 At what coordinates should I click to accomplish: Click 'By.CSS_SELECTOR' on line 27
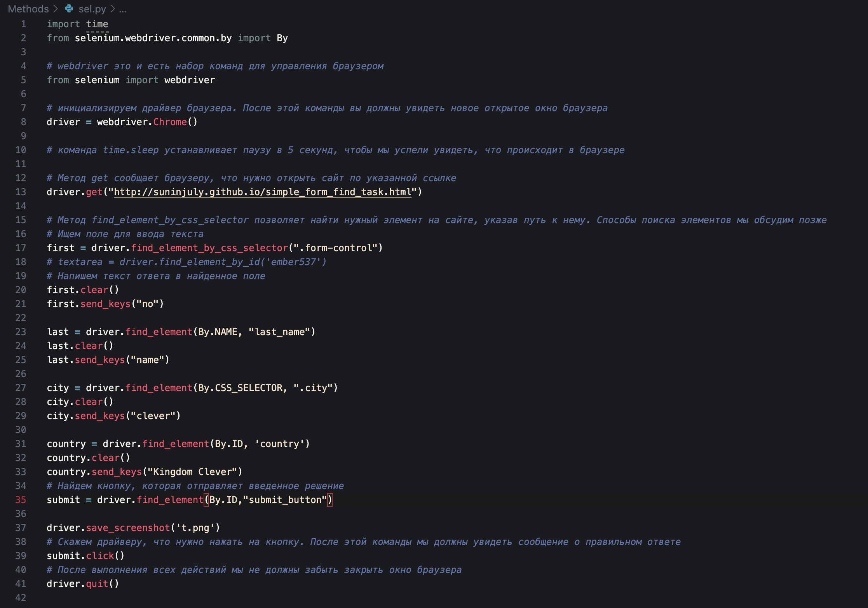pyautogui.click(x=240, y=388)
